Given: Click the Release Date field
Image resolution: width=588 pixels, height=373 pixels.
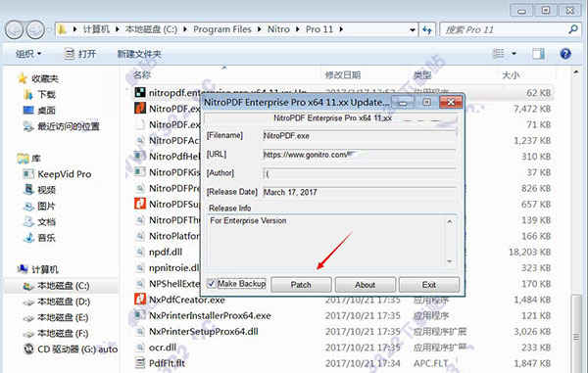Looking at the screenshot, I should (x=360, y=192).
